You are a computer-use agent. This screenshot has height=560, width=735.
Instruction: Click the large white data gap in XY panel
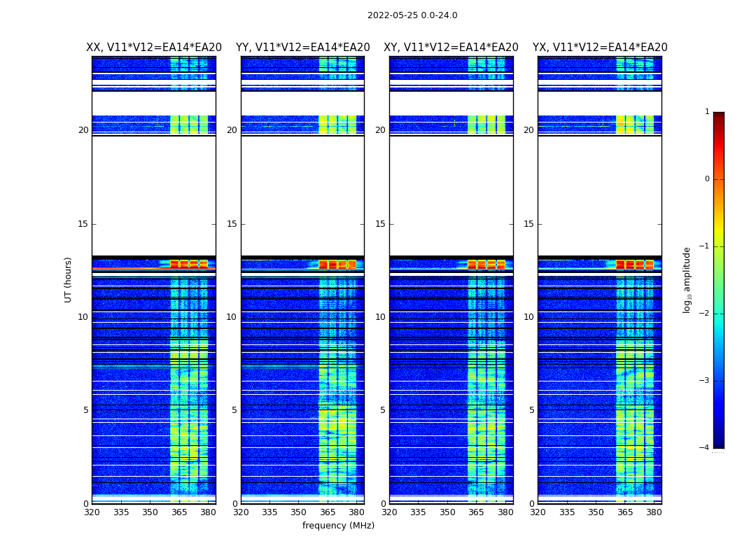pos(451,196)
